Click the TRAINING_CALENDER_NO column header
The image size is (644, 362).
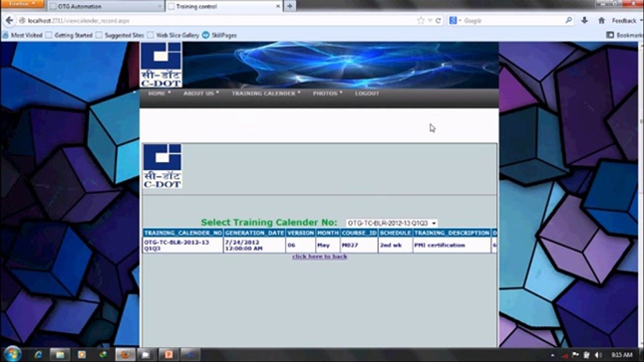point(183,233)
